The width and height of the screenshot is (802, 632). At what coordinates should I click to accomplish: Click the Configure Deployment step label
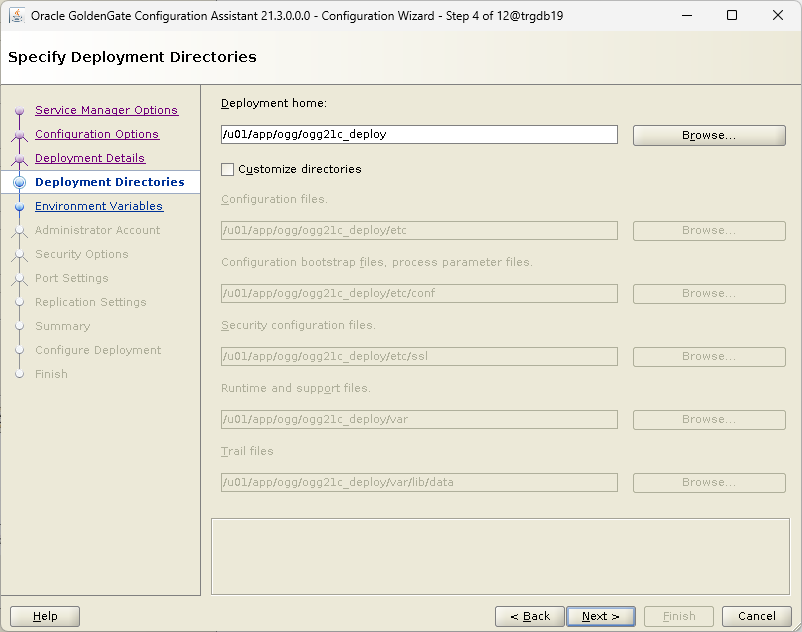click(x=98, y=350)
